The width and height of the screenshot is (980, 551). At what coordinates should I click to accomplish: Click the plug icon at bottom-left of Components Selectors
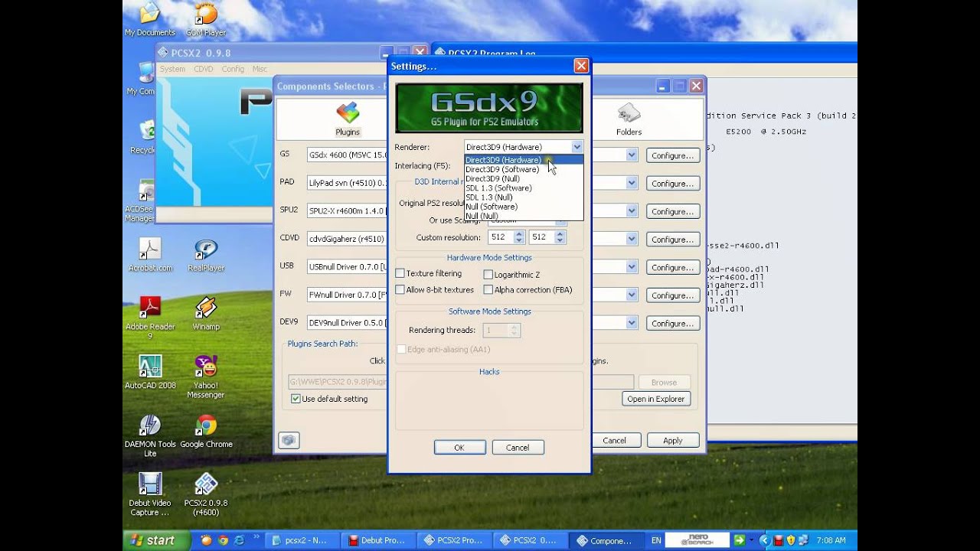288,440
